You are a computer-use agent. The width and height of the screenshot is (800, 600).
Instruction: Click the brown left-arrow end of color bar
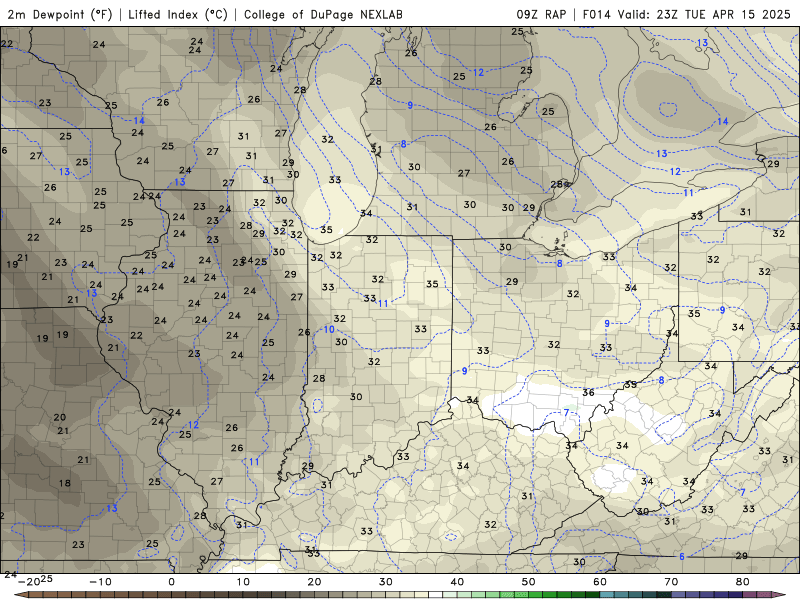click(x=20, y=595)
